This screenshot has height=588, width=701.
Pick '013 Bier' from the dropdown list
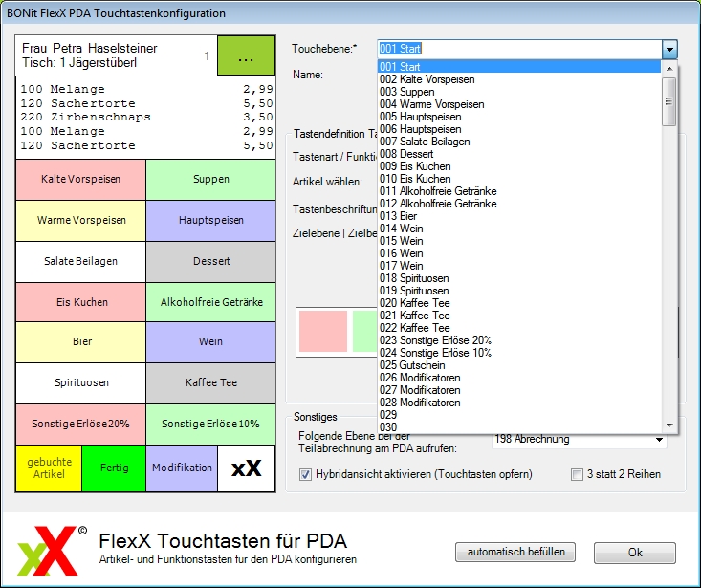click(x=518, y=216)
